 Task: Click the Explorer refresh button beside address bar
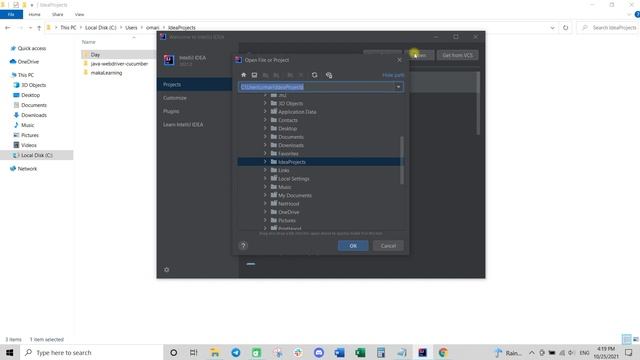[565, 28]
